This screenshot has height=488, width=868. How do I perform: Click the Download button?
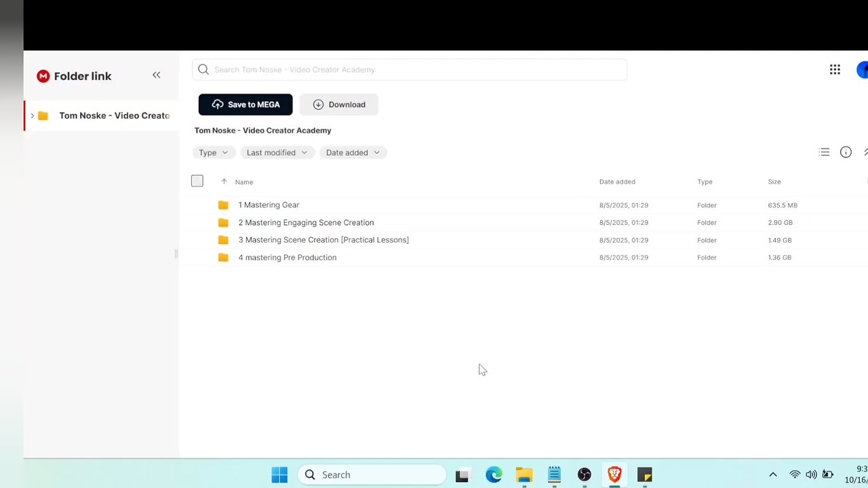point(339,104)
